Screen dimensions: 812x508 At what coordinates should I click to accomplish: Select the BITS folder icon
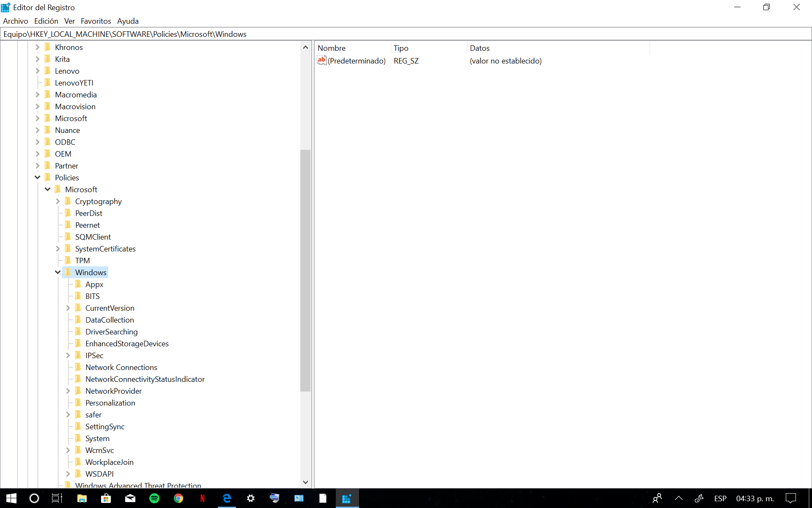pos(78,296)
